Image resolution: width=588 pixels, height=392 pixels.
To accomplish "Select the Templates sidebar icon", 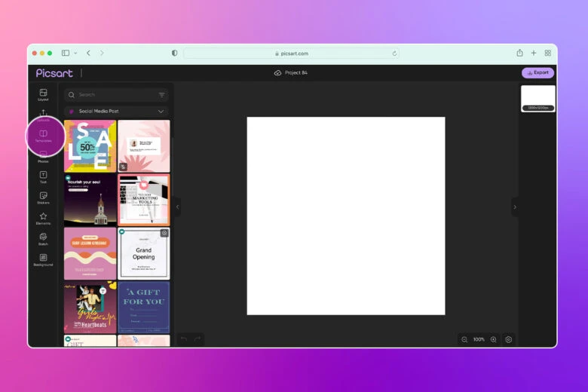I will point(43,136).
